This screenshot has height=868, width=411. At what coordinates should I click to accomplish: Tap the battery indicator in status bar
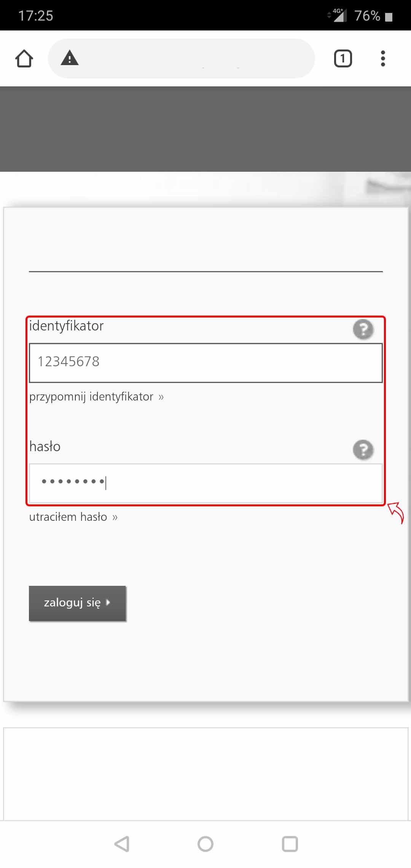point(389,17)
